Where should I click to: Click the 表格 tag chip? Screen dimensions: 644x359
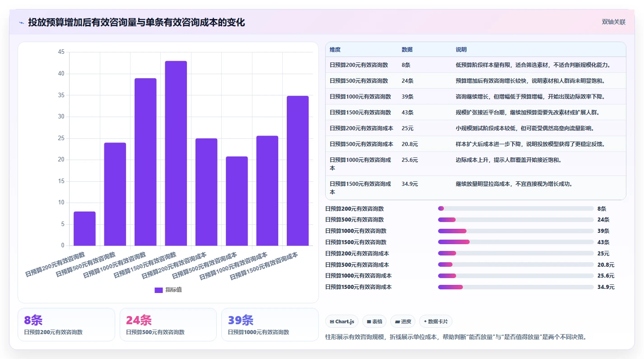point(374,321)
